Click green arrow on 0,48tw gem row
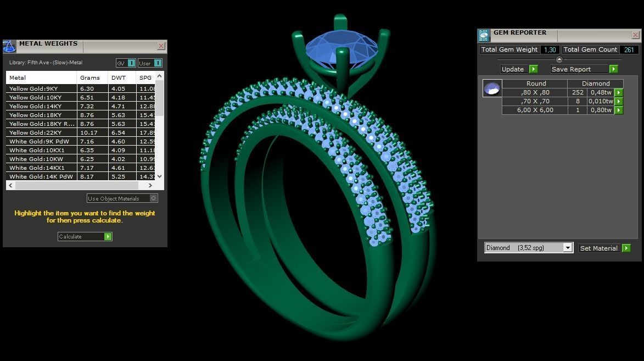This screenshot has width=644, height=361. [619, 92]
